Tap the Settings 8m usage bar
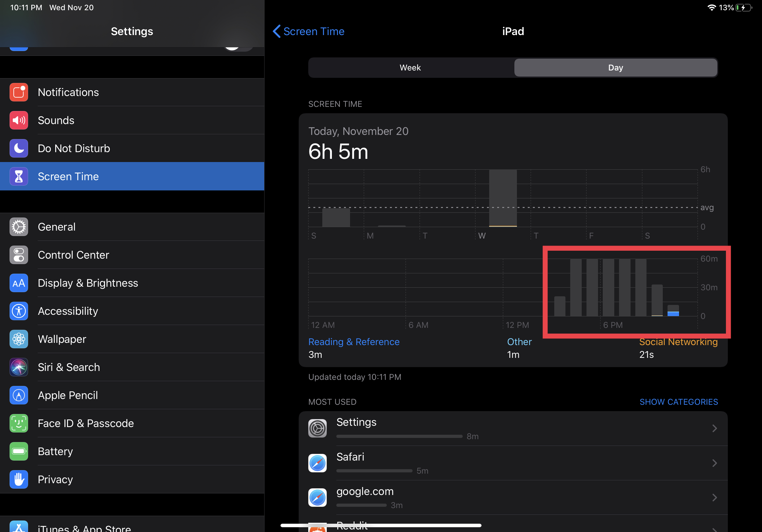 point(399,436)
